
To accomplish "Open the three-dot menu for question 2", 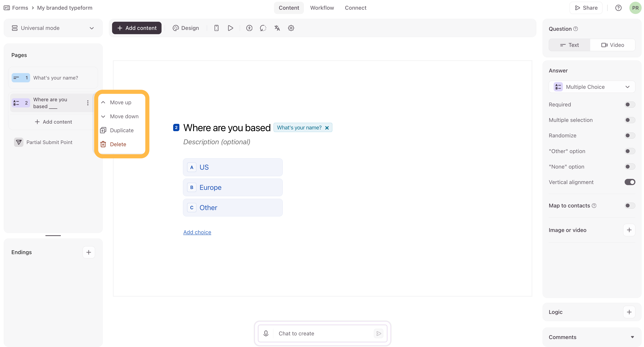I will tap(88, 103).
